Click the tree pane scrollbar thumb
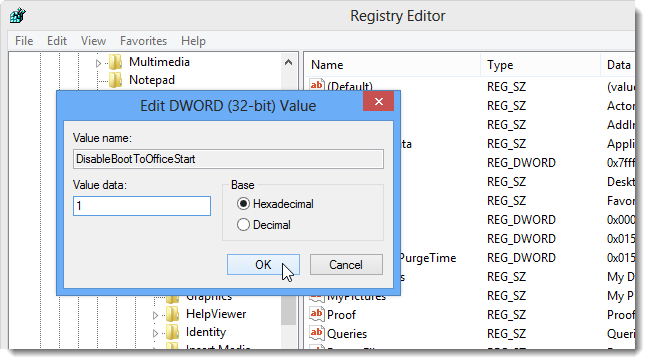The image size is (650, 364). point(289,310)
